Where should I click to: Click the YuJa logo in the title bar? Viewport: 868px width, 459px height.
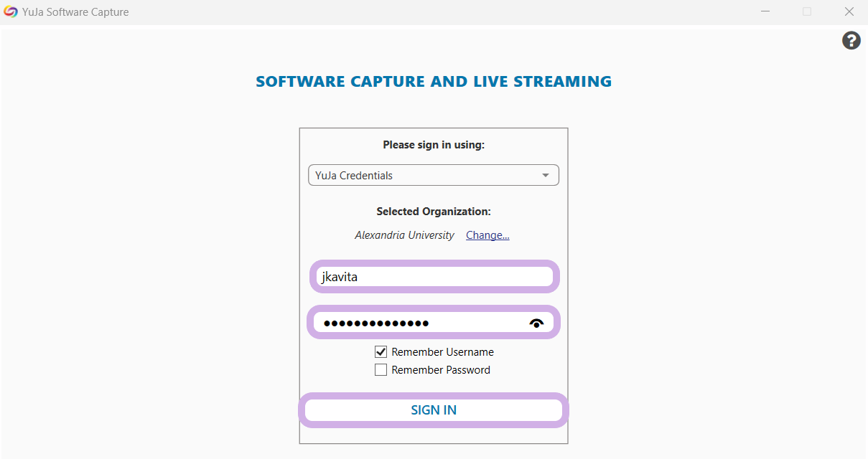[11, 12]
